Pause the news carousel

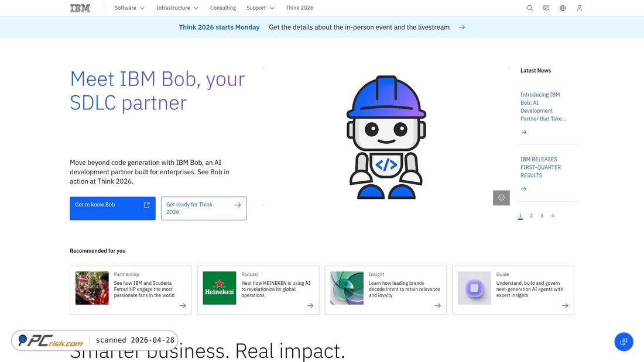[x=502, y=198]
